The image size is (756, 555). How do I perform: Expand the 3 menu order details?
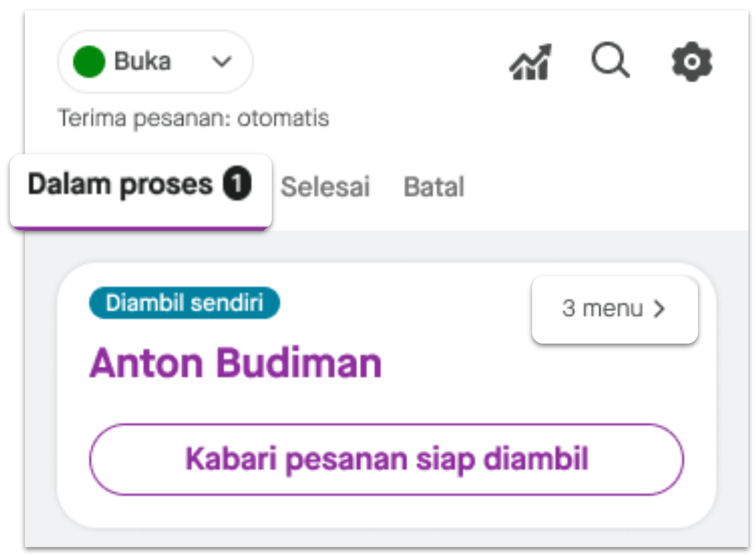click(614, 309)
